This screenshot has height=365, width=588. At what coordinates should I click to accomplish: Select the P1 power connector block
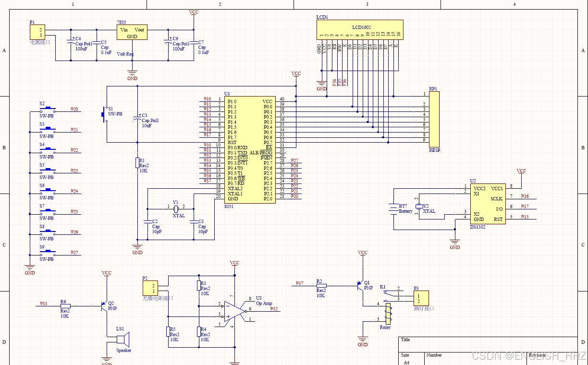point(37,32)
